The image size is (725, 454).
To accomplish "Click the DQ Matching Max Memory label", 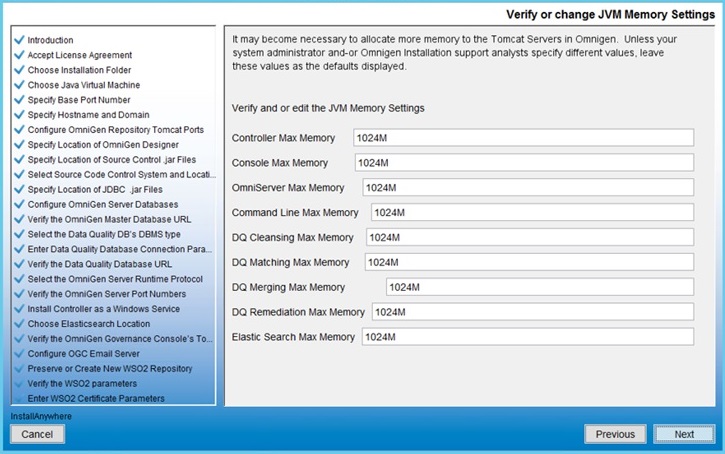I will coord(290,262).
